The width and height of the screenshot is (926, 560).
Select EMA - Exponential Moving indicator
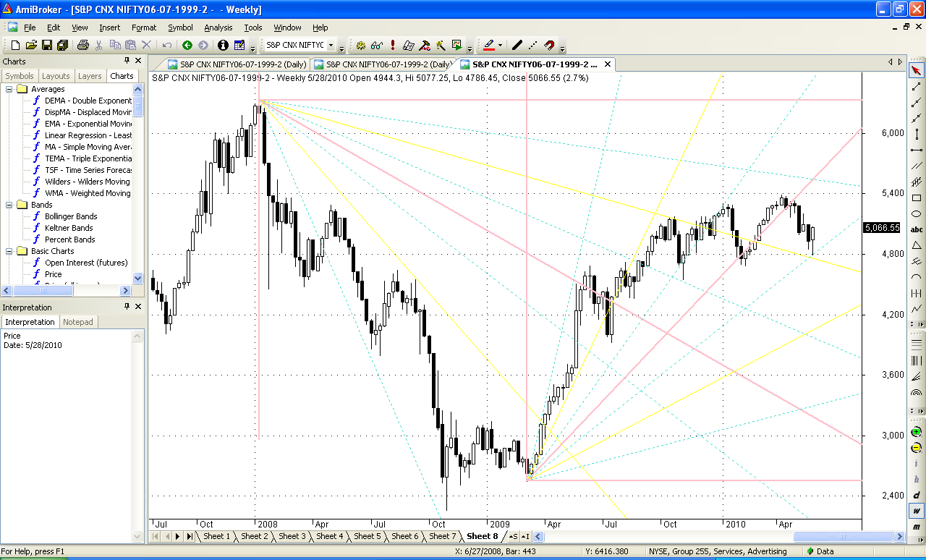[x=88, y=124]
